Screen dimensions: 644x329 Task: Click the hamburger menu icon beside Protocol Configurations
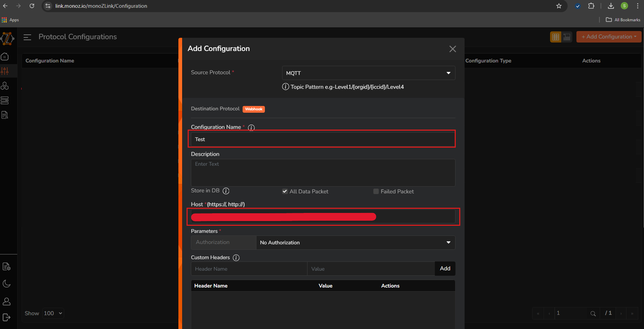(27, 37)
